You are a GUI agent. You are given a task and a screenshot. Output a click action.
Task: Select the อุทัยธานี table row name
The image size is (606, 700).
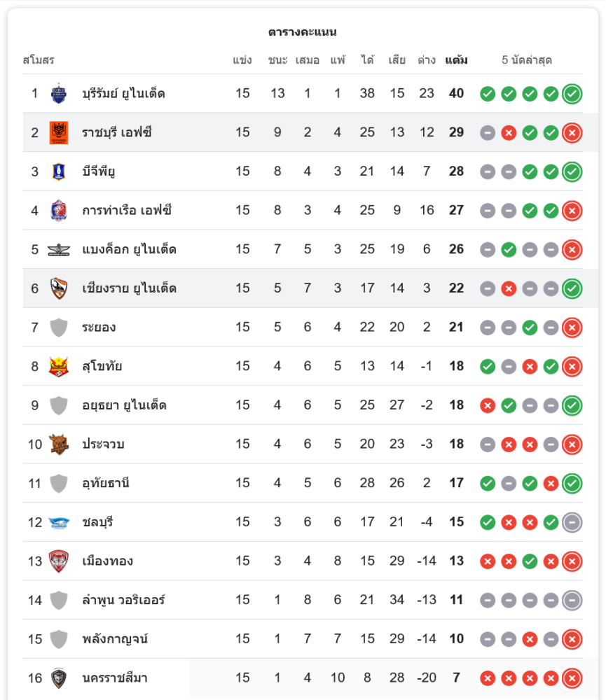point(106,483)
